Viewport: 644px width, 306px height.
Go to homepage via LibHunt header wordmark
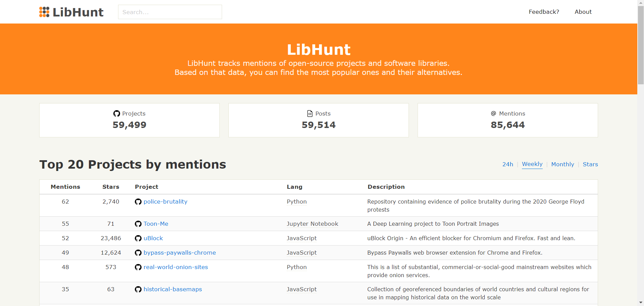pyautogui.click(x=78, y=12)
